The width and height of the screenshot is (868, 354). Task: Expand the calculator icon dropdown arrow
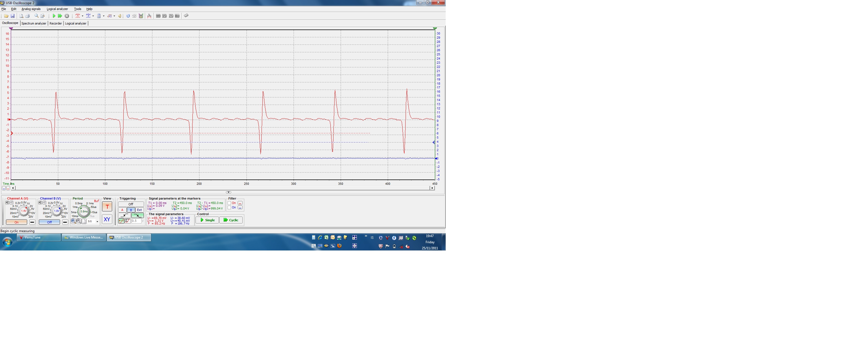click(x=103, y=16)
